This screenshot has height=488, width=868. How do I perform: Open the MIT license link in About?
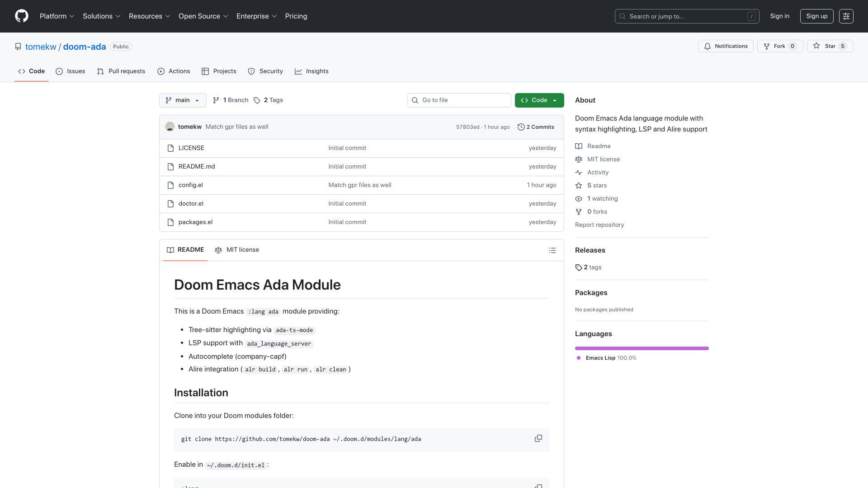click(x=597, y=160)
